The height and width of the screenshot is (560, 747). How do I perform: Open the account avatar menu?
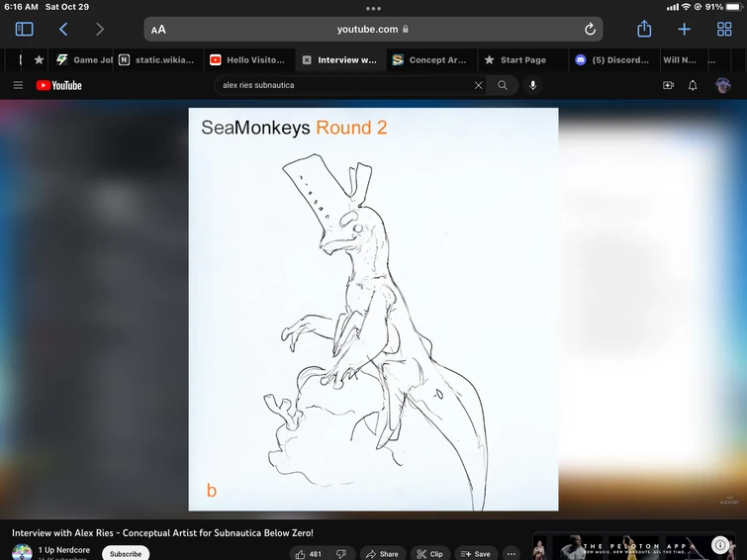[722, 85]
